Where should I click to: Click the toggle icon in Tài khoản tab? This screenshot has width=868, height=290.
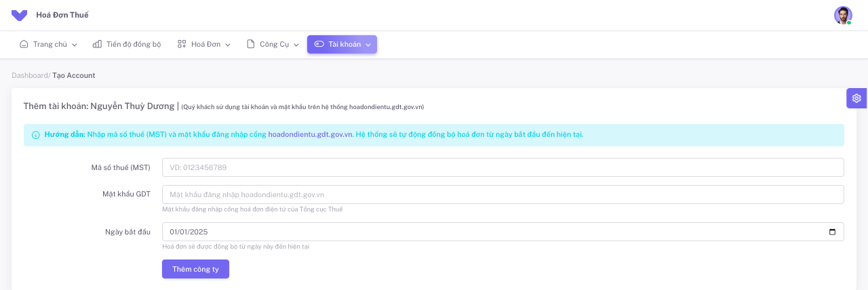[319, 44]
